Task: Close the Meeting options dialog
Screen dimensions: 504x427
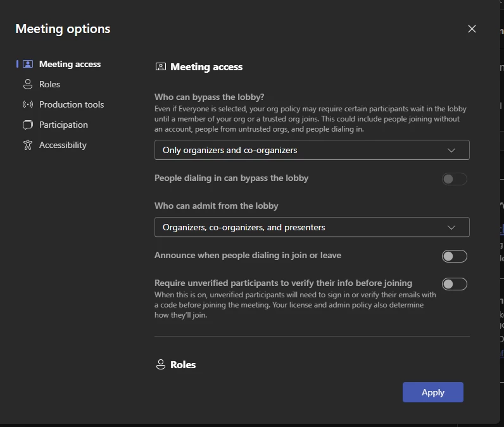Action: (x=472, y=29)
